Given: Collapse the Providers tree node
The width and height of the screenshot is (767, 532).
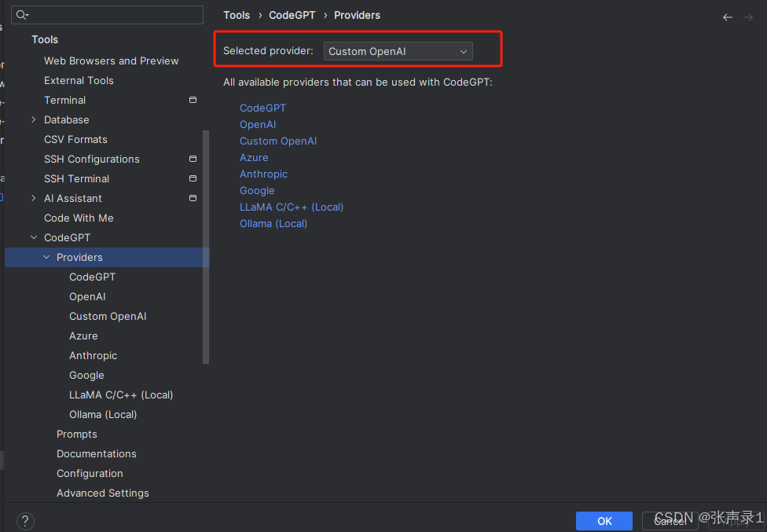Looking at the screenshot, I should coord(46,257).
